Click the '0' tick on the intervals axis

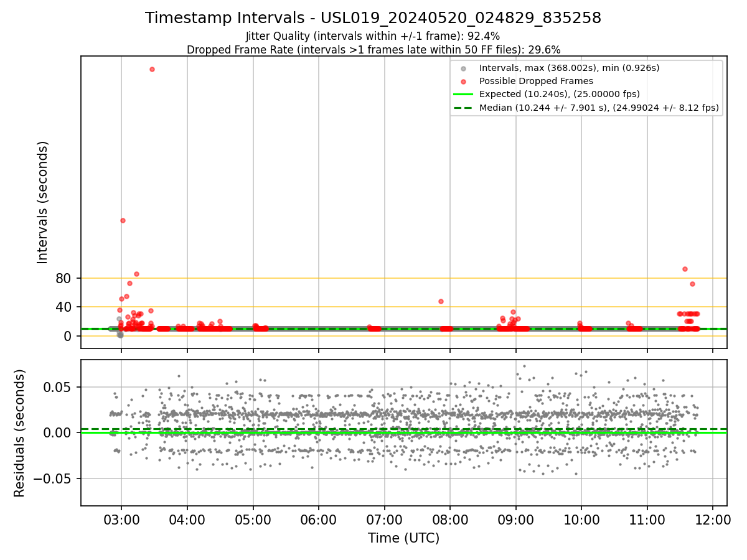(68, 336)
